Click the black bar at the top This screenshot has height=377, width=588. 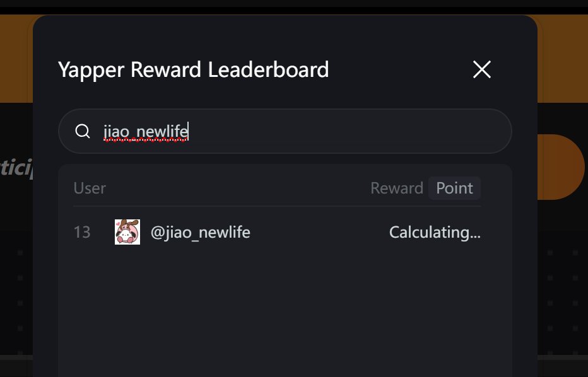[294, 3]
